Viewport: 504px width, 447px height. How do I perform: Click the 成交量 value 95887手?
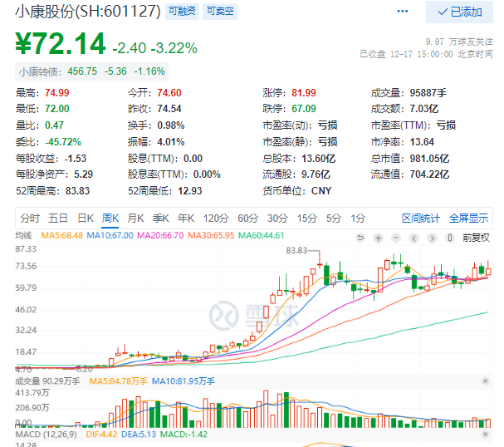click(x=428, y=93)
